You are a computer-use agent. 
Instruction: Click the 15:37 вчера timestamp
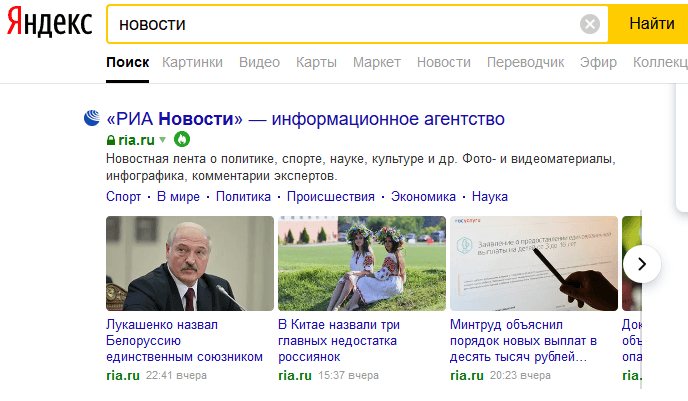click(x=348, y=376)
